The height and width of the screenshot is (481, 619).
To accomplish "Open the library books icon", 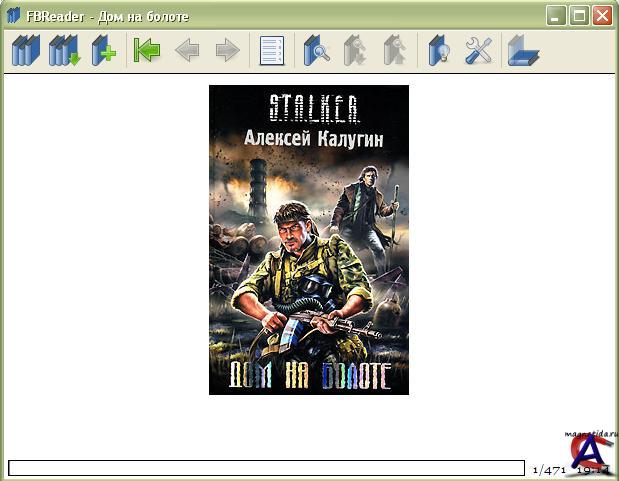I will coord(26,50).
